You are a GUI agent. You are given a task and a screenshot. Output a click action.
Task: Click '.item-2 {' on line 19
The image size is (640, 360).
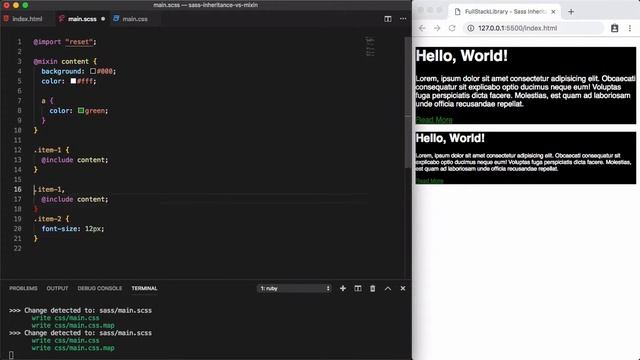51,219
